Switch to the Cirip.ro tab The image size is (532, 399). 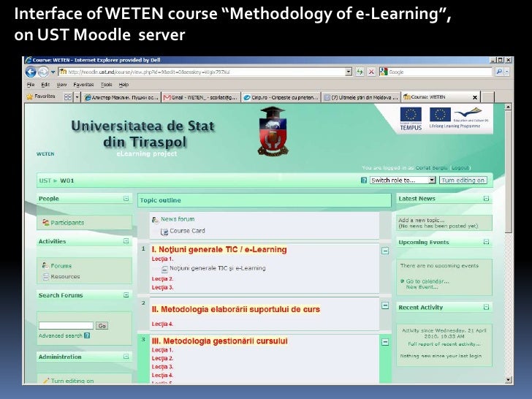pos(281,97)
